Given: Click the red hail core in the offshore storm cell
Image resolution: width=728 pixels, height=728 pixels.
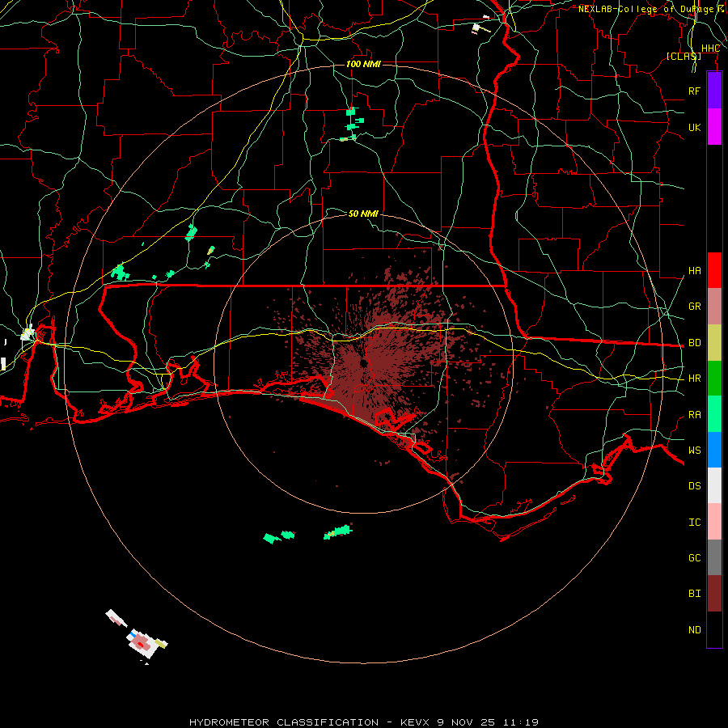Looking at the screenshot, I should click(140, 645).
